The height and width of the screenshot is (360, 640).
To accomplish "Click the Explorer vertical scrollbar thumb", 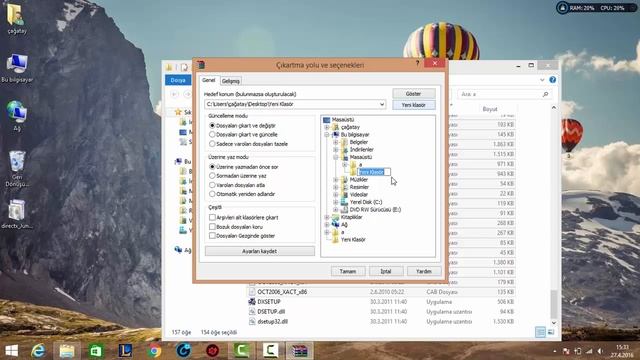I will (553, 304).
